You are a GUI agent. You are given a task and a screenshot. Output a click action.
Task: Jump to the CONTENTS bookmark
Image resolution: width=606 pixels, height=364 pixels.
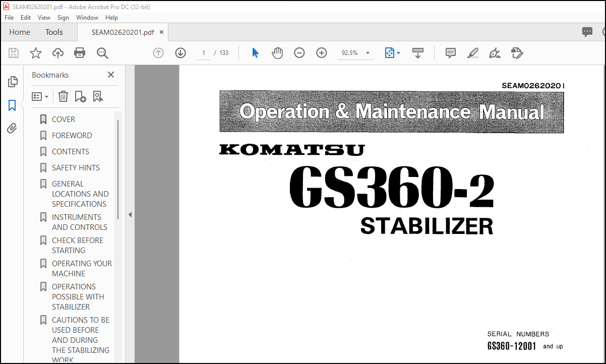click(x=71, y=152)
